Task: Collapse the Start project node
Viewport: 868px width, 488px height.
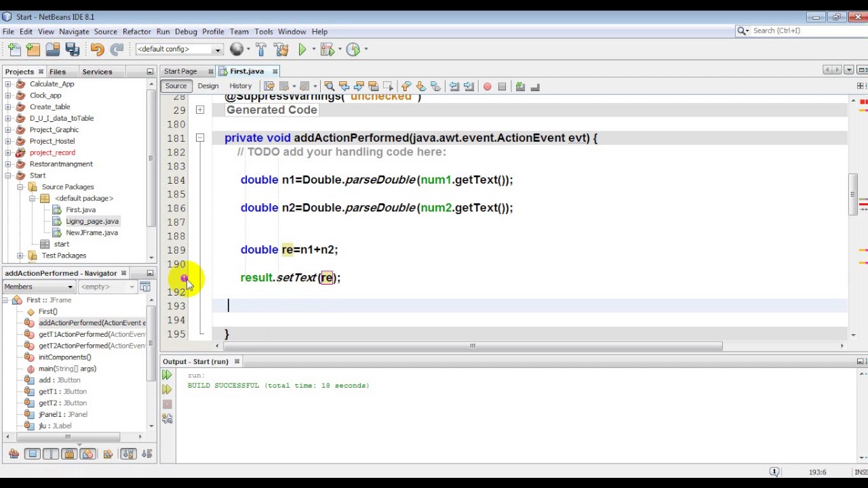Action: click(7, 176)
